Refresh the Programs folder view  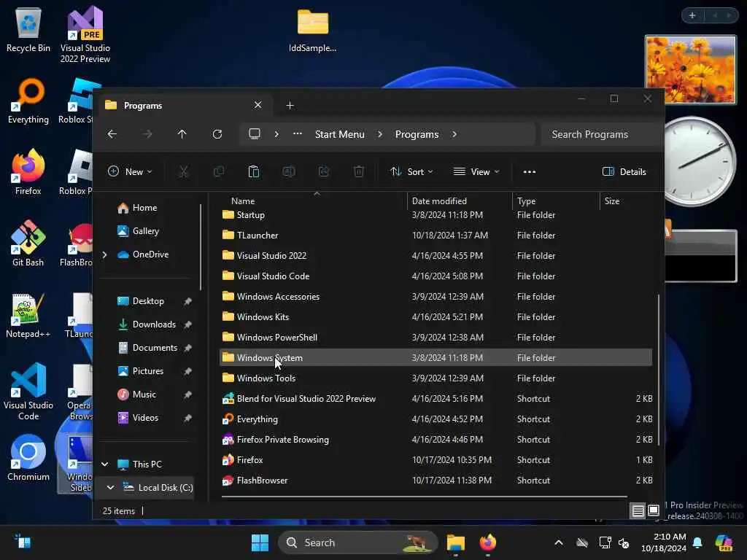217,134
